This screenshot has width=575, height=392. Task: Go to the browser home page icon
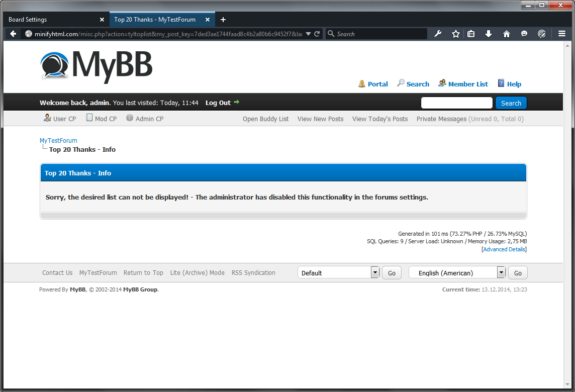pyautogui.click(x=507, y=34)
